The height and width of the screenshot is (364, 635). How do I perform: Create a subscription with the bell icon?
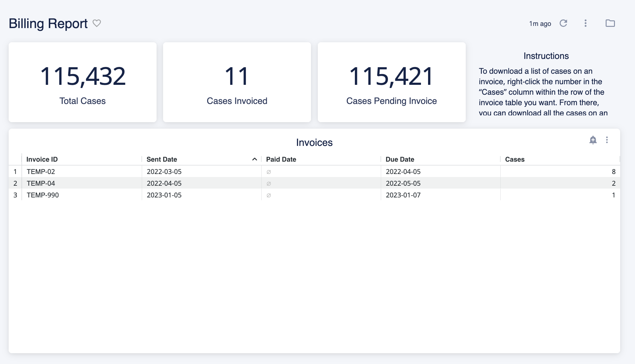point(593,140)
